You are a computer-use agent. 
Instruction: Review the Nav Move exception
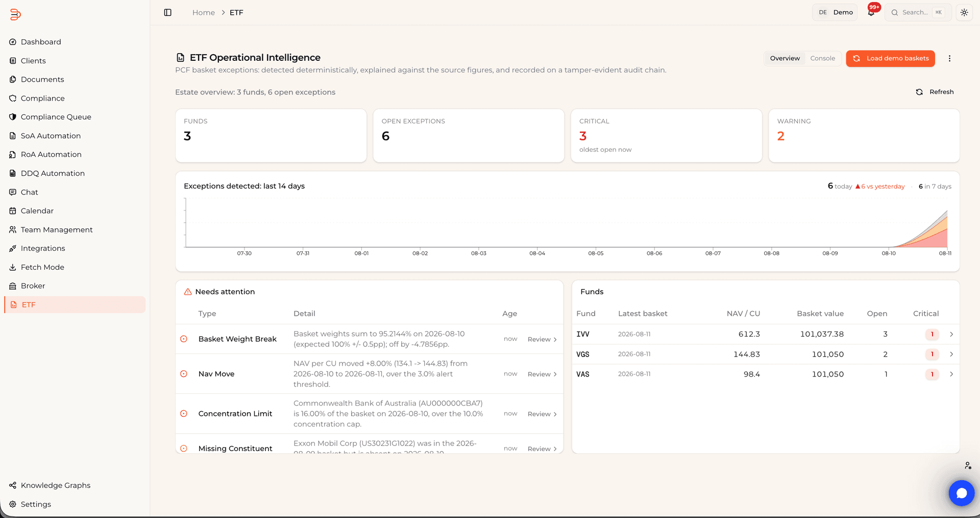point(542,374)
